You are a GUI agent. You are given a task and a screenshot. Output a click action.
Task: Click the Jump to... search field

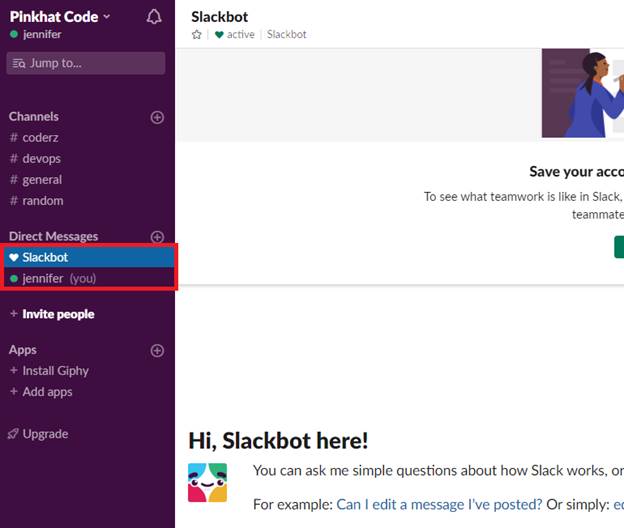(x=86, y=63)
